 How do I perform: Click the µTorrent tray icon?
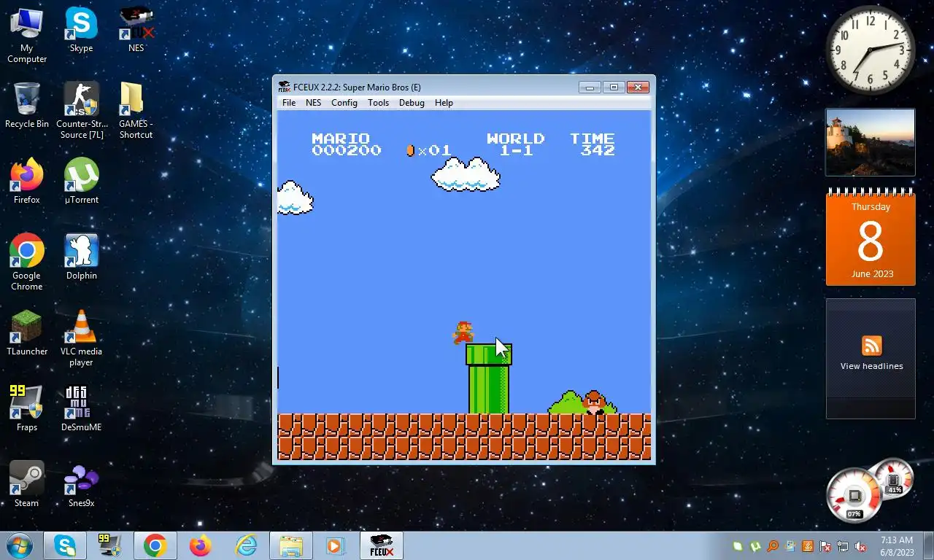click(755, 546)
